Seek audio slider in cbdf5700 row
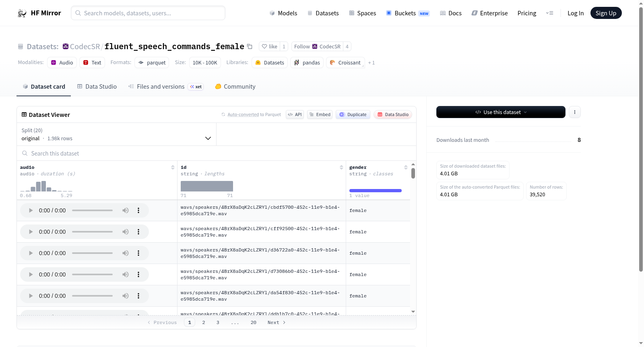Viewport: 644px width, 347px height. [x=92, y=210]
